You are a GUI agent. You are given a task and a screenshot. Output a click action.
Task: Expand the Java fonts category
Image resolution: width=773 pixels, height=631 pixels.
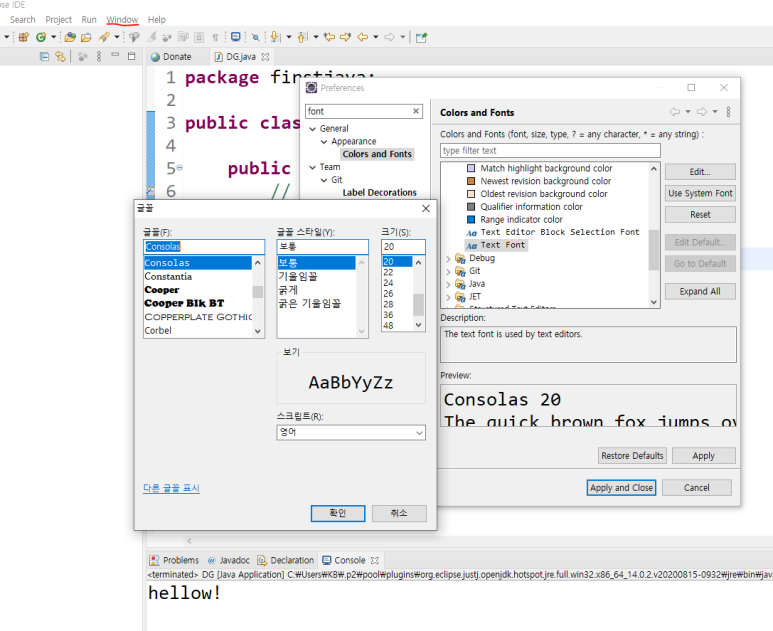point(448,284)
